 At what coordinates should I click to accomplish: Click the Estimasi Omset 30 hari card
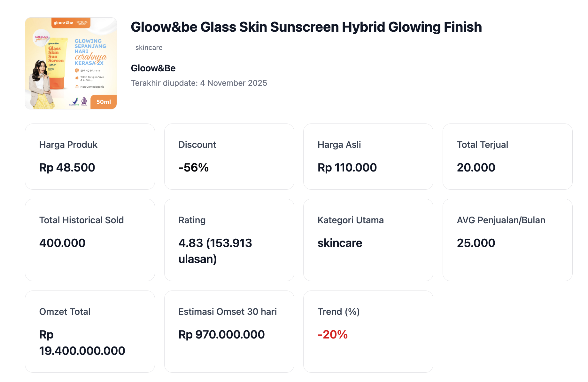[229, 331]
